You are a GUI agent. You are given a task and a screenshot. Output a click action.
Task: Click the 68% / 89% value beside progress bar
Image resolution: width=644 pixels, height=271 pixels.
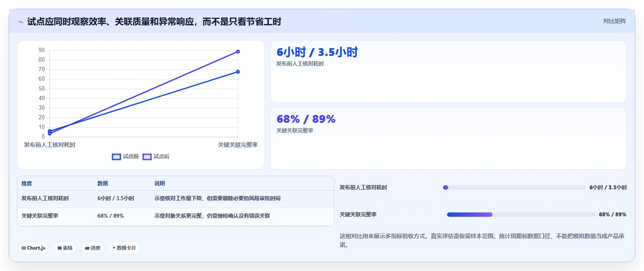tap(612, 215)
